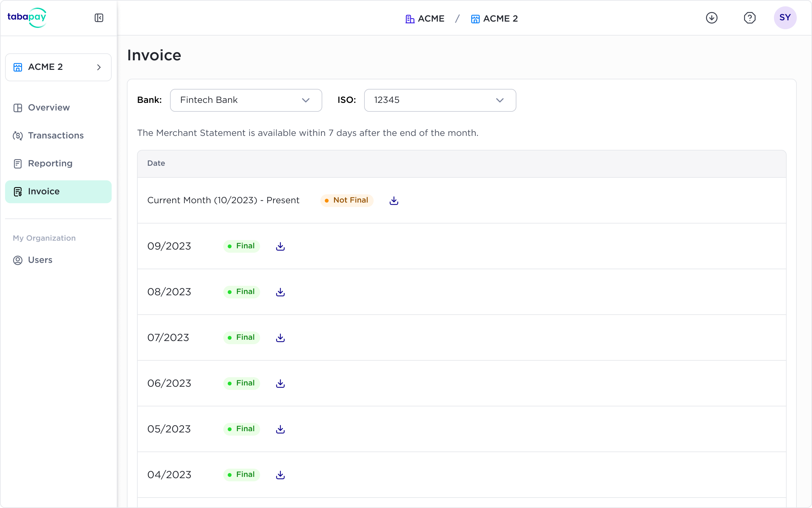Click the 09/2023 date text
The height and width of the screenshot is (508, 812).
tap(169, 246)
